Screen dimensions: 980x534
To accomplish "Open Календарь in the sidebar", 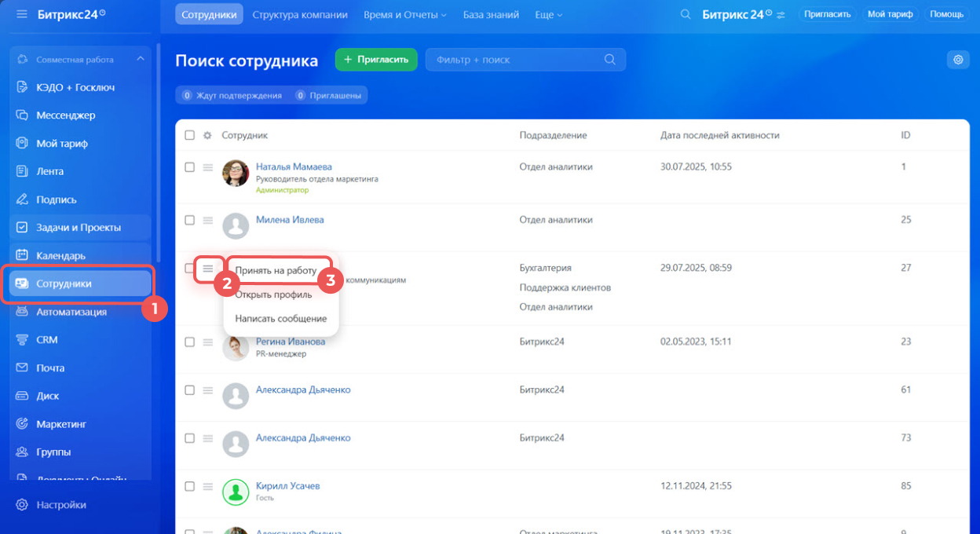I will point(79,256).
